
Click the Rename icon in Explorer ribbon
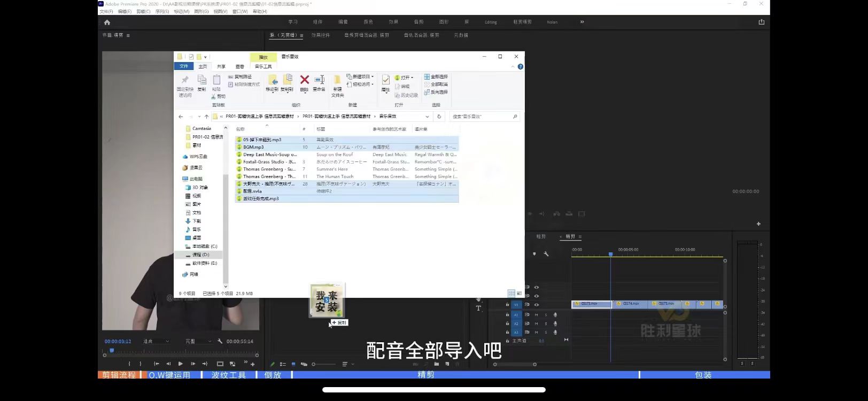tap(319, 81)
